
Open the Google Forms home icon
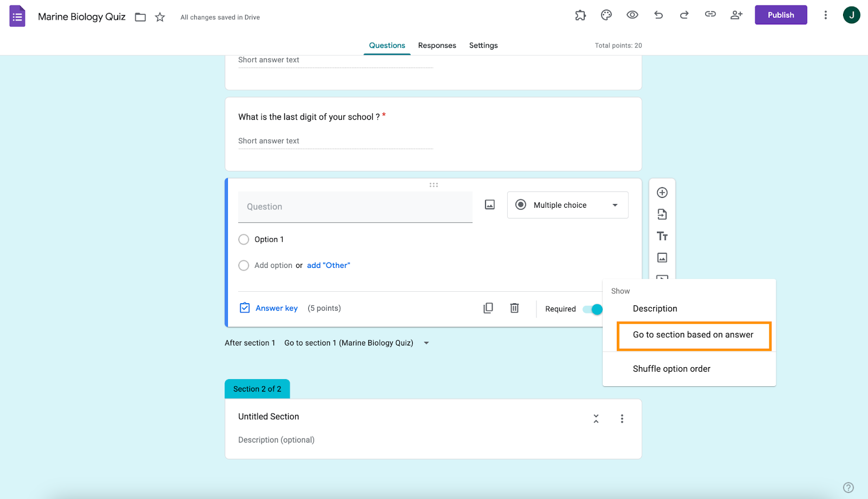point(17,16)
